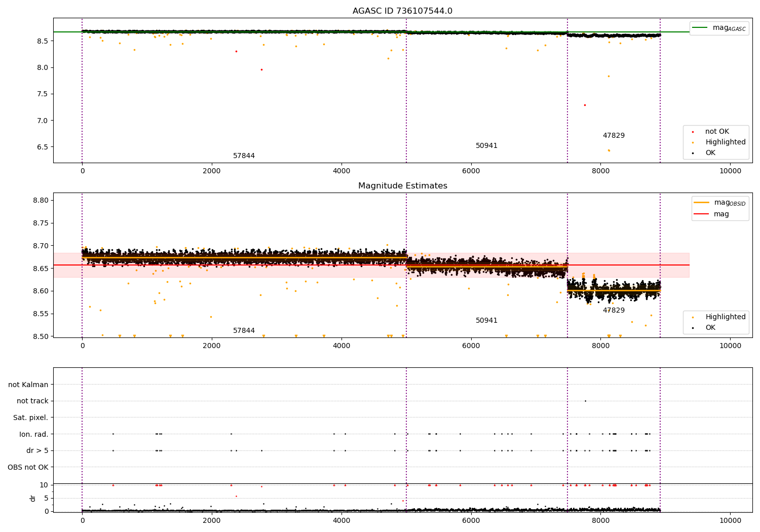Click the 8.50 y-axis tick label
The width and height of the screenshot is (760, 532).
(x=40, y=336)
